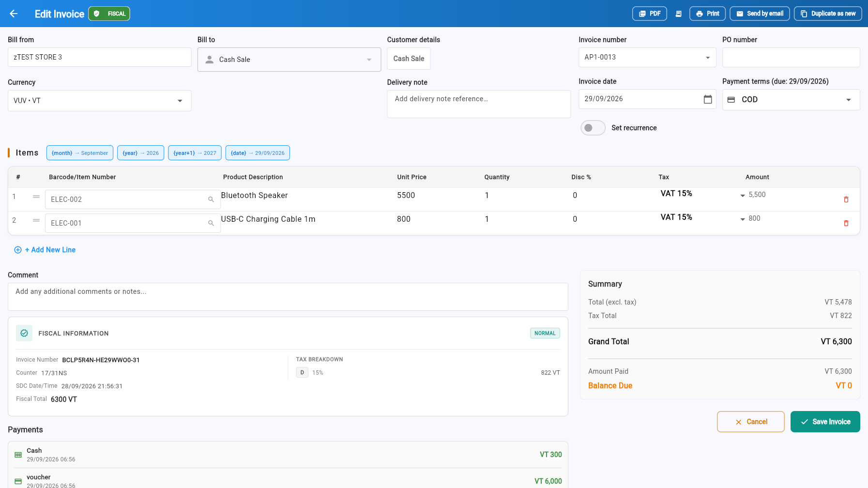Edit unit price 5500 for Bluetooth Speaker

pyautogui.click(x=406, y=195)
